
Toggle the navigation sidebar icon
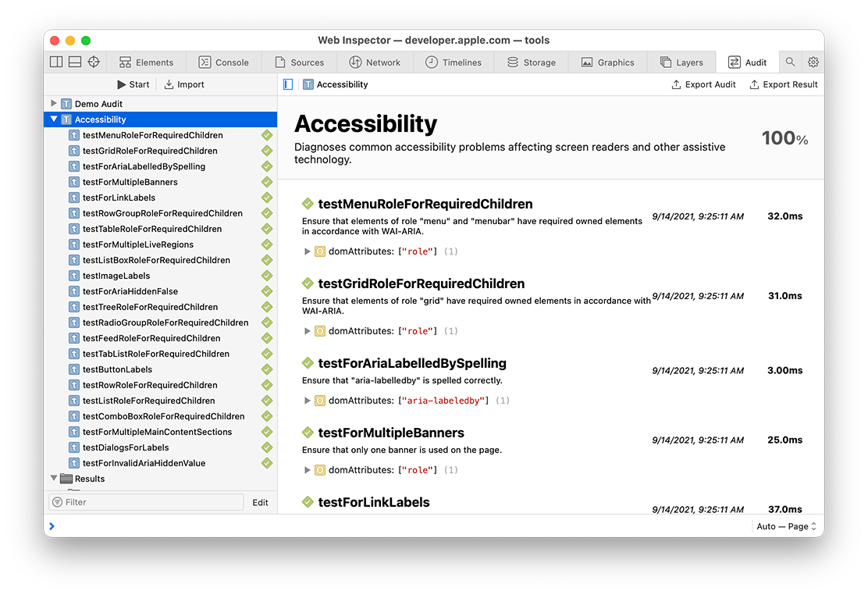(288, 84)
